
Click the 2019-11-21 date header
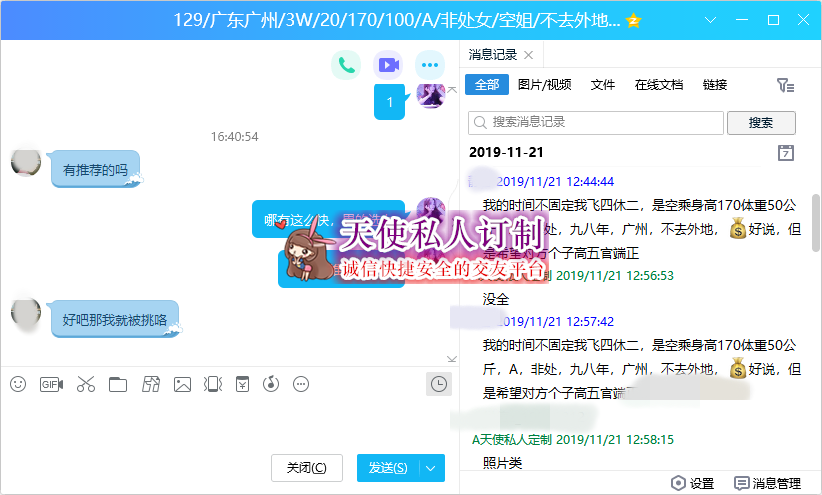click(506, 153)
